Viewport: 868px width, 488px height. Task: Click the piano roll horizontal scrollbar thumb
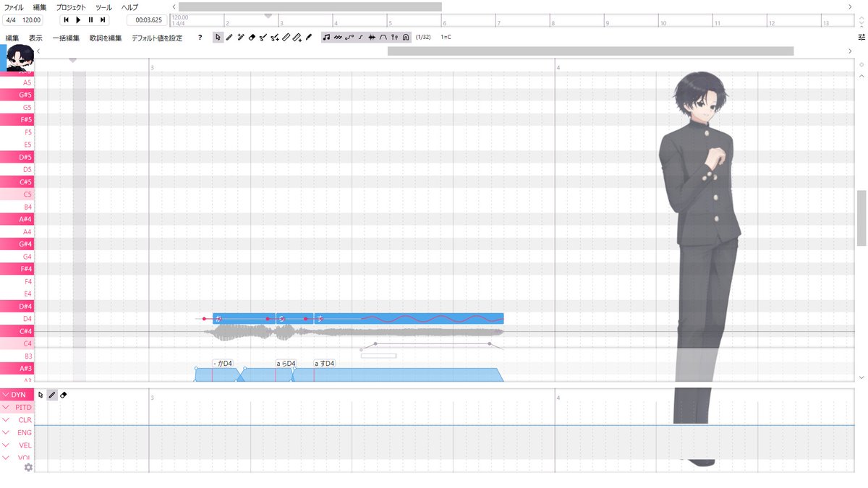[590, 51]
